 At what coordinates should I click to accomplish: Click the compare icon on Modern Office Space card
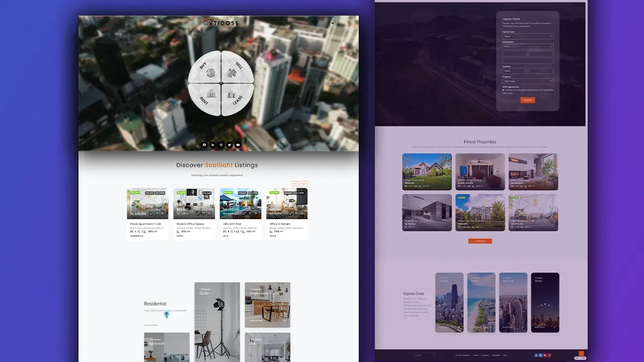209,213
